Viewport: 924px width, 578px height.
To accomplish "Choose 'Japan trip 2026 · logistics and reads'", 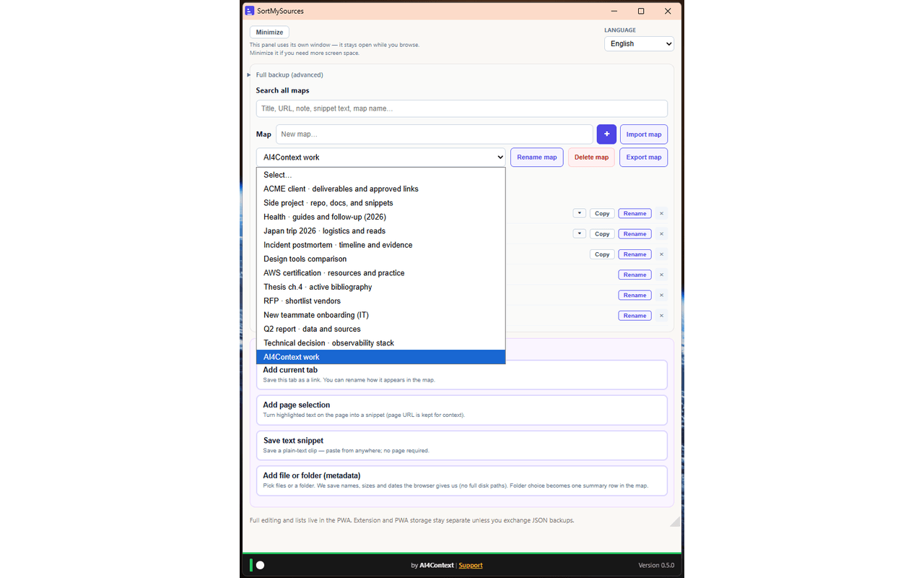I will coord(380,231).
